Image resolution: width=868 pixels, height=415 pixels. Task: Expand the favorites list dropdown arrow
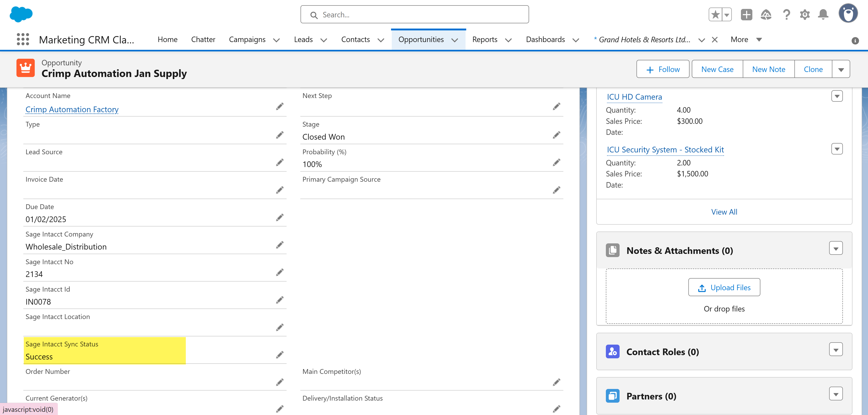coord(727,14)
